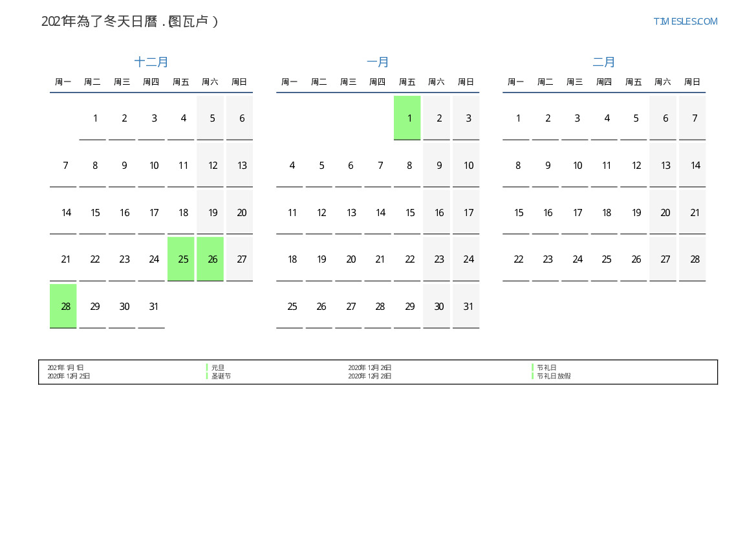Open the TIMESLES.COM link
Screen dimensions: 756x535
[x=685, y=21]
